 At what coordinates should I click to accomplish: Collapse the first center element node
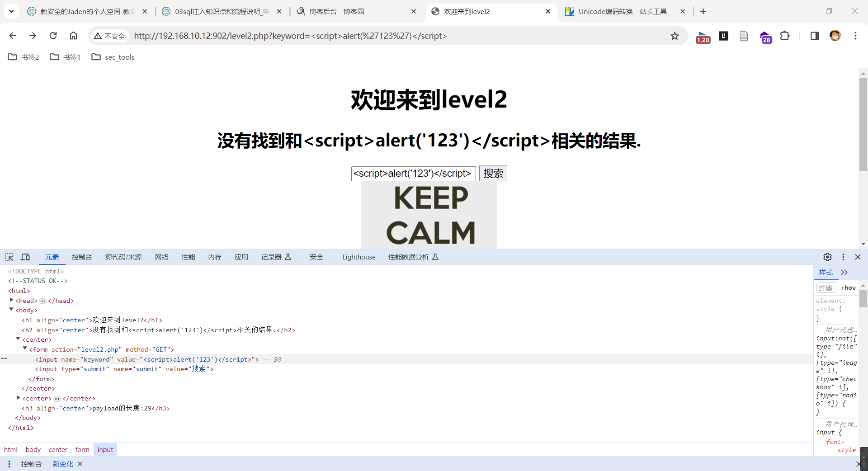pos(18,339)
